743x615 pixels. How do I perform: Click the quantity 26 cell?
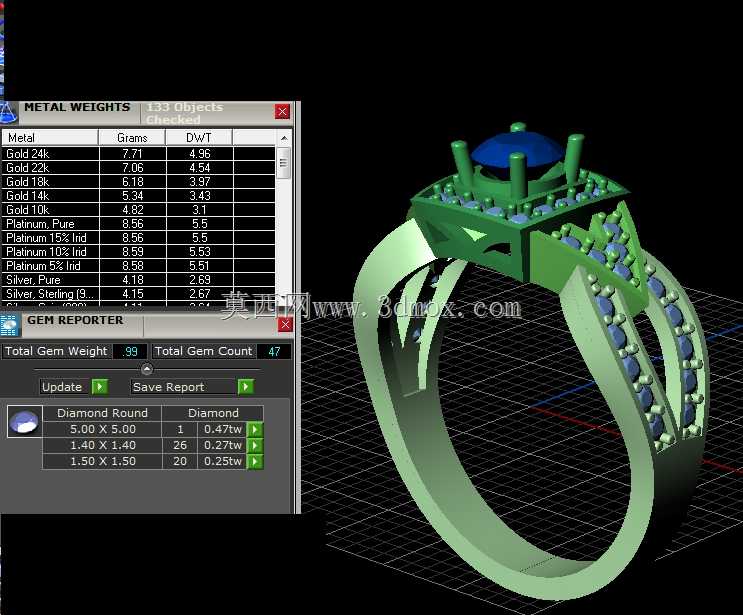pos(180,445)
